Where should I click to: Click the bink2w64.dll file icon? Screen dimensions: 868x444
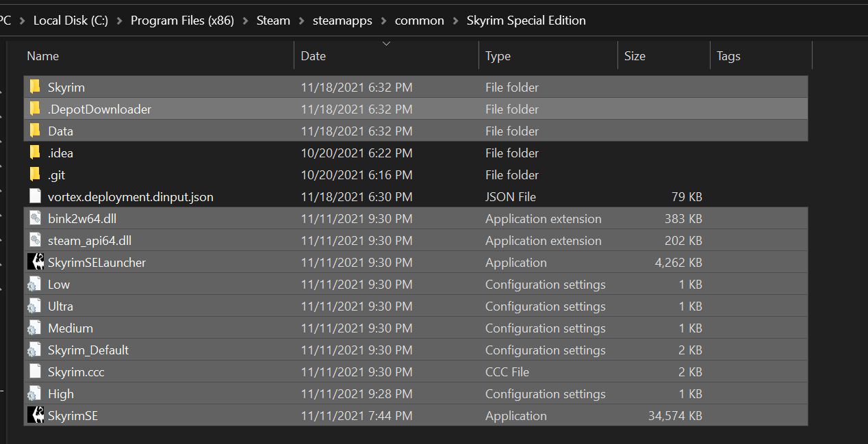35,218
